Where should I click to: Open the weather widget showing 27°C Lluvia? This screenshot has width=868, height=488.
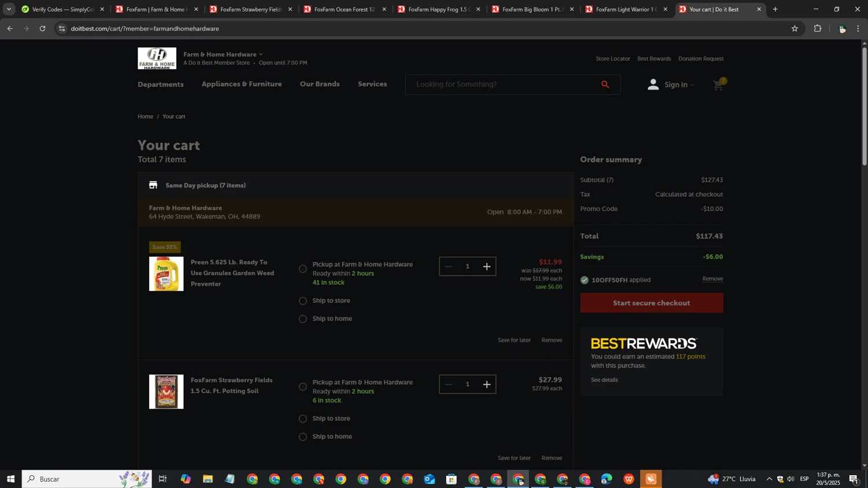732,479
